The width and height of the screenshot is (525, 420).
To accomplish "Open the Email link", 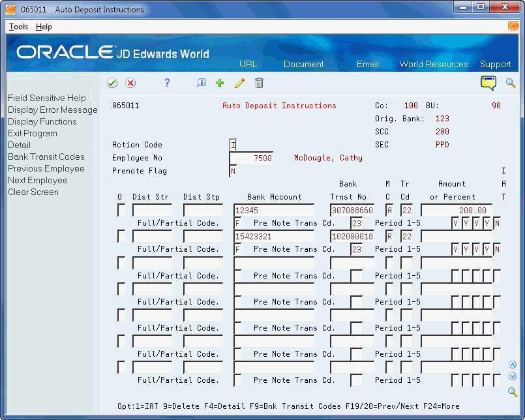I will (368, 64).
